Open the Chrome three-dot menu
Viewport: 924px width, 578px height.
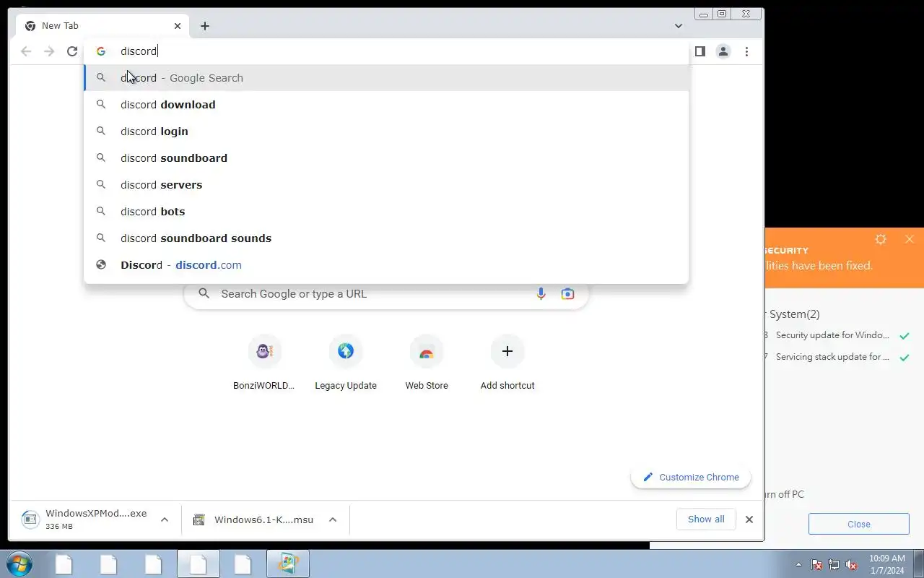746,51
